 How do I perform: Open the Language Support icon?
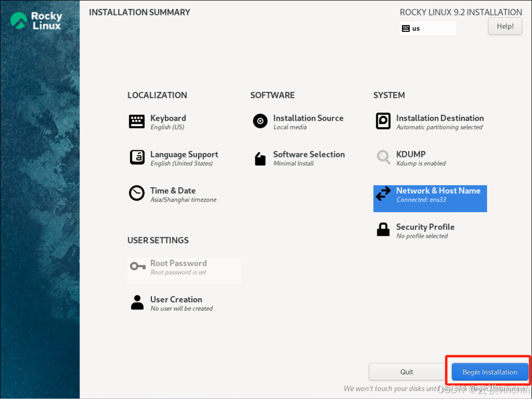point(137,157)
